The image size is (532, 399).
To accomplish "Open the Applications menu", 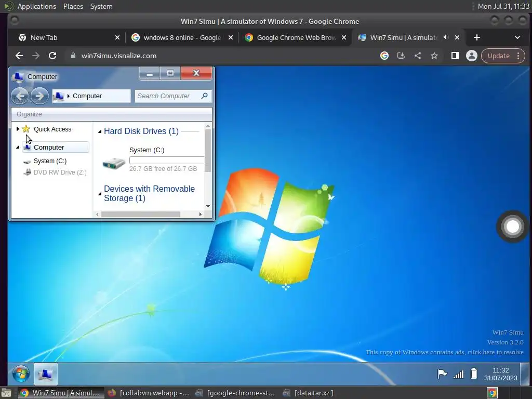I will tap(37, 6).
